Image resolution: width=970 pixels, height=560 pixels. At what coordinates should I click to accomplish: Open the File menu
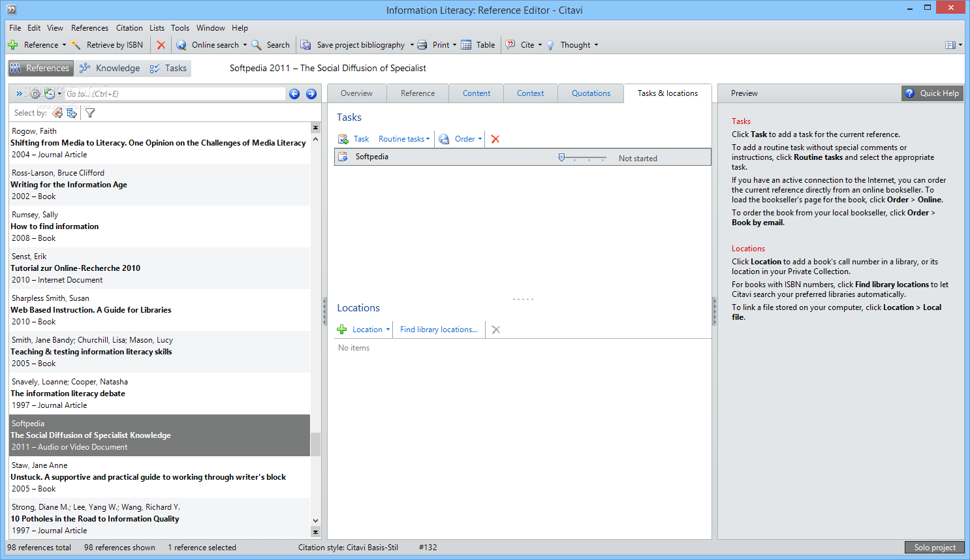[15, 28]
